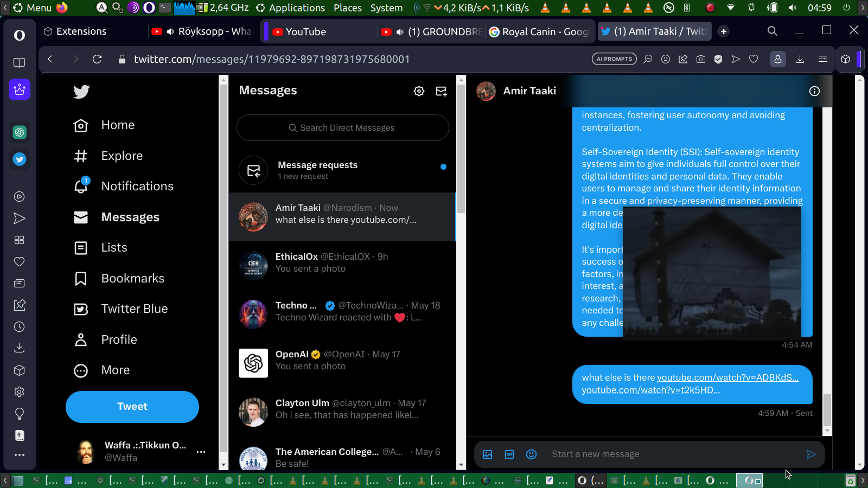Image resolution: width=868 pixels, height=488 pixels.
Task: Mute the GROUNDBREAKING tab audio
Action: (x=400, y=31)
